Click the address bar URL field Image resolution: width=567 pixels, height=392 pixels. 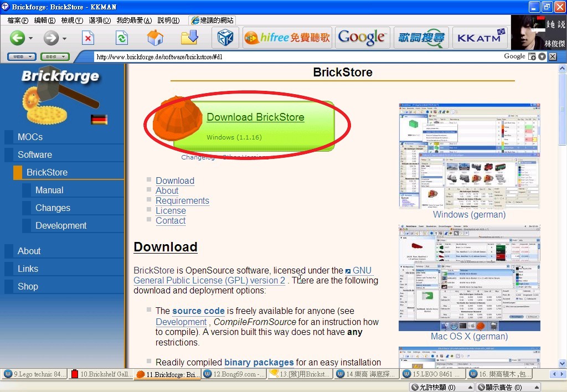[297, 57]
